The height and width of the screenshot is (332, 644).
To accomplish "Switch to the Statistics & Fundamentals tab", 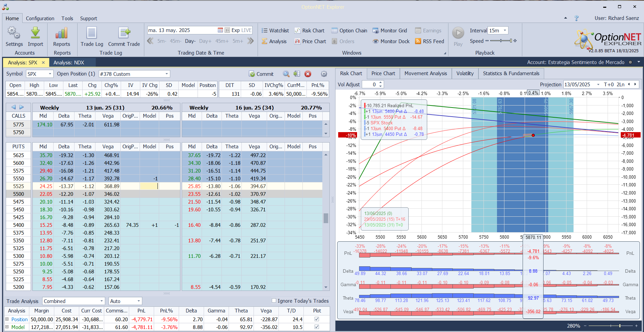I will [511, 73].
